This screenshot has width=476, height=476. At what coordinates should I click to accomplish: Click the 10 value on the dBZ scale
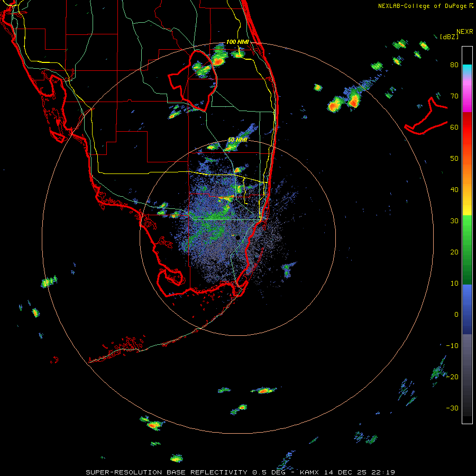tap(454, 283)
